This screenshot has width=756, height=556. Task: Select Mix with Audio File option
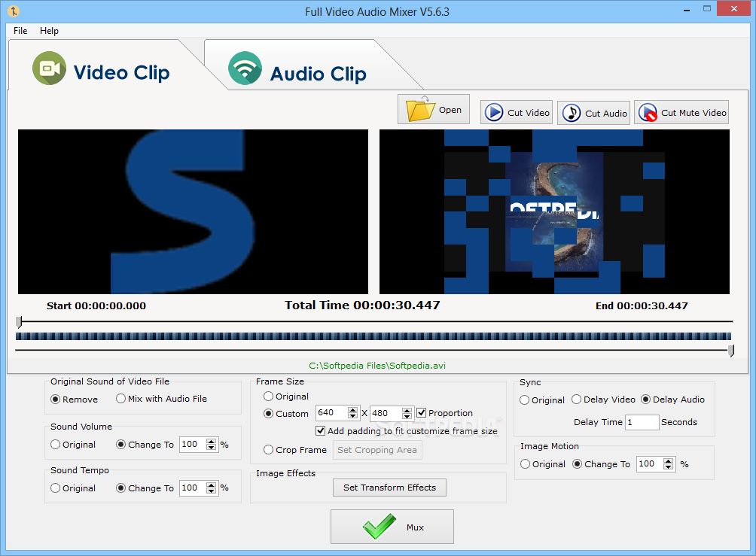coord(162,399)
